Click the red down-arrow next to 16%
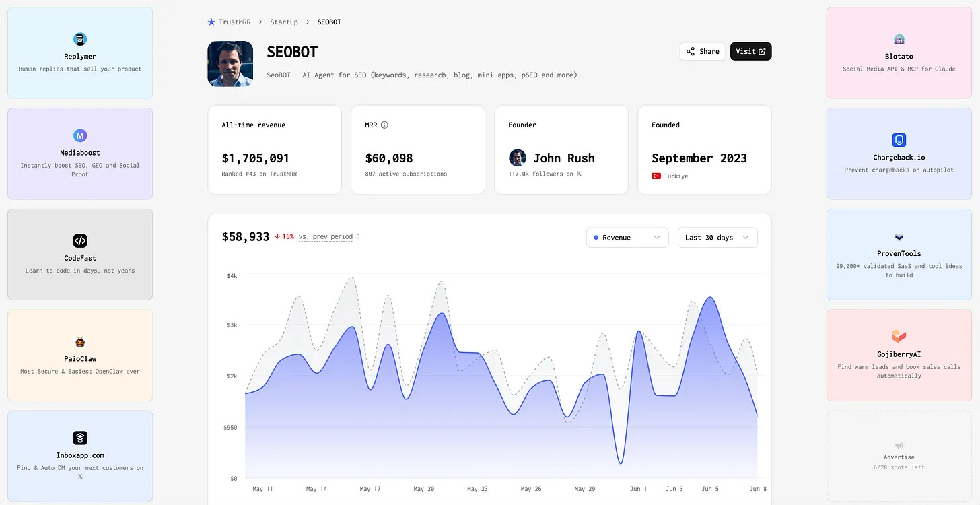The image size is (980, 505). [277, 237]
